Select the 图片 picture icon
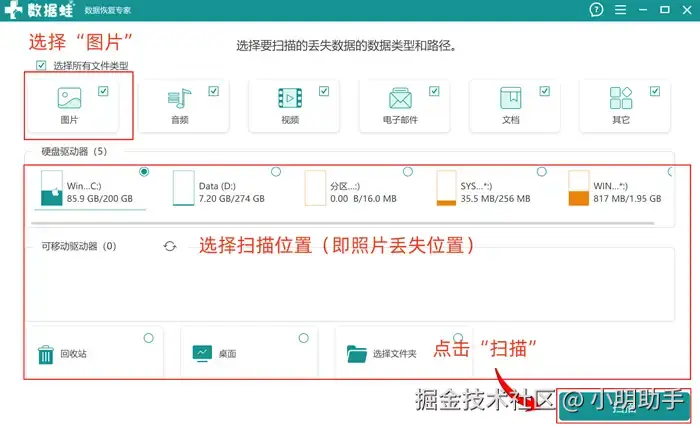700x428 pixels. tap(69, 98)
